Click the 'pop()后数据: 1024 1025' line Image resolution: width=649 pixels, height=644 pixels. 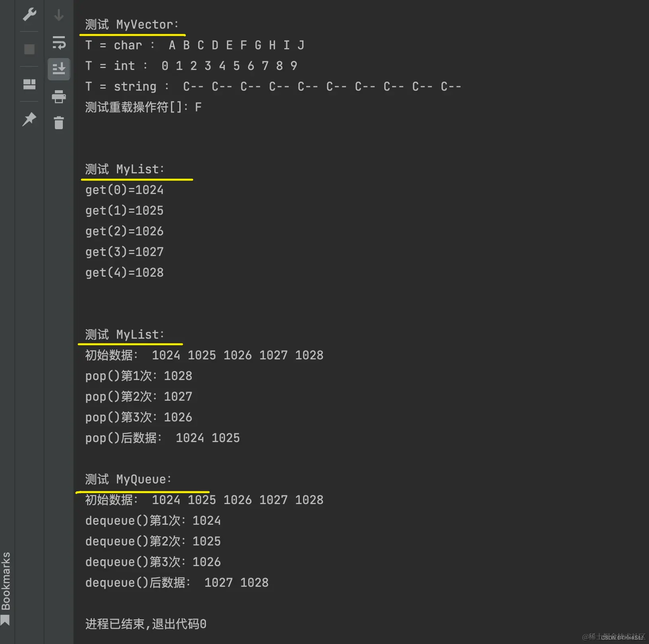163,438
